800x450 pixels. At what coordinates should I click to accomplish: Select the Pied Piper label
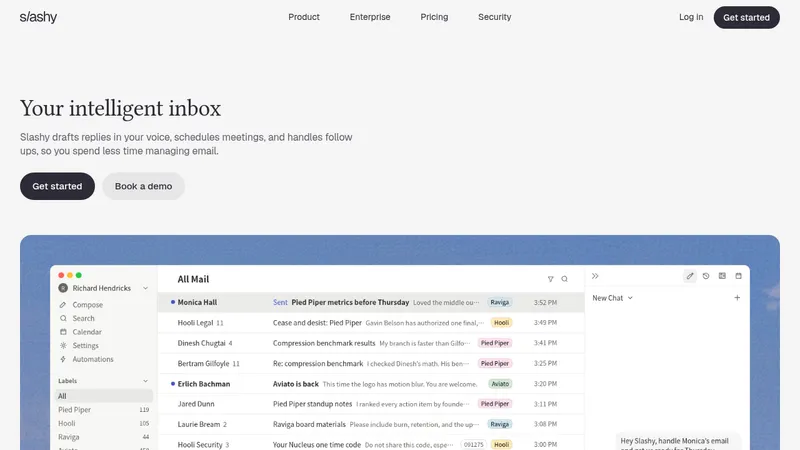coord(104,410)
